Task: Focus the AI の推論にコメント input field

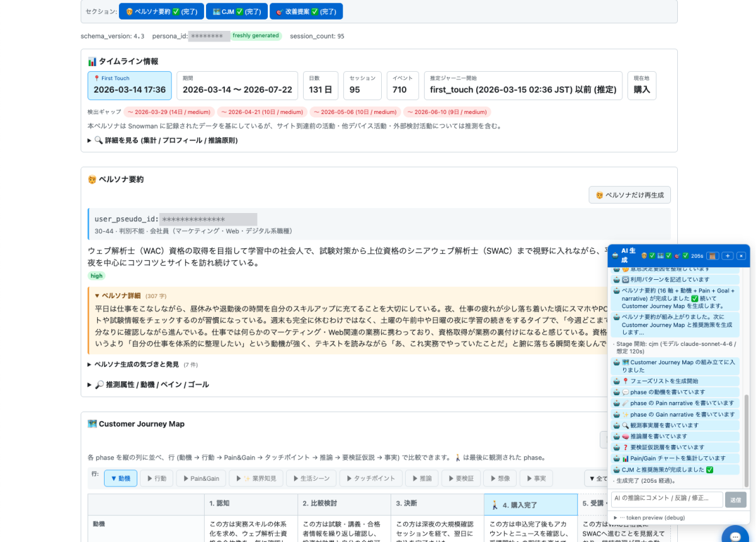Action: tap(667, 500)
